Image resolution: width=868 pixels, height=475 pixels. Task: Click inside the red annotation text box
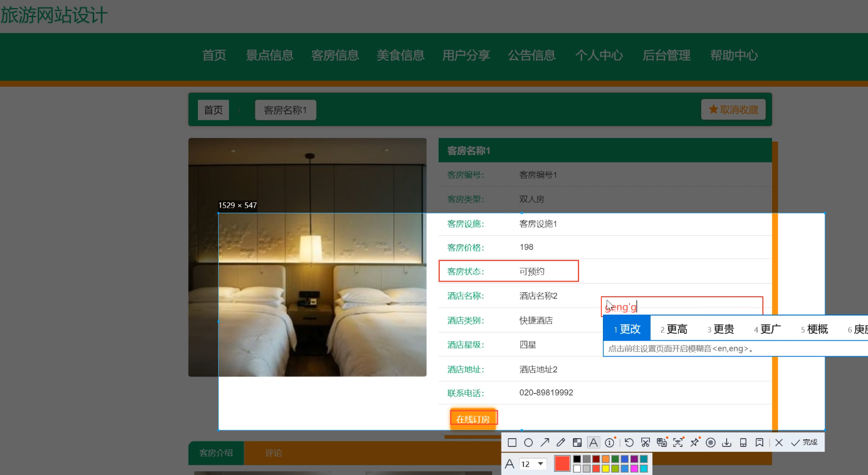coord(682,307)
